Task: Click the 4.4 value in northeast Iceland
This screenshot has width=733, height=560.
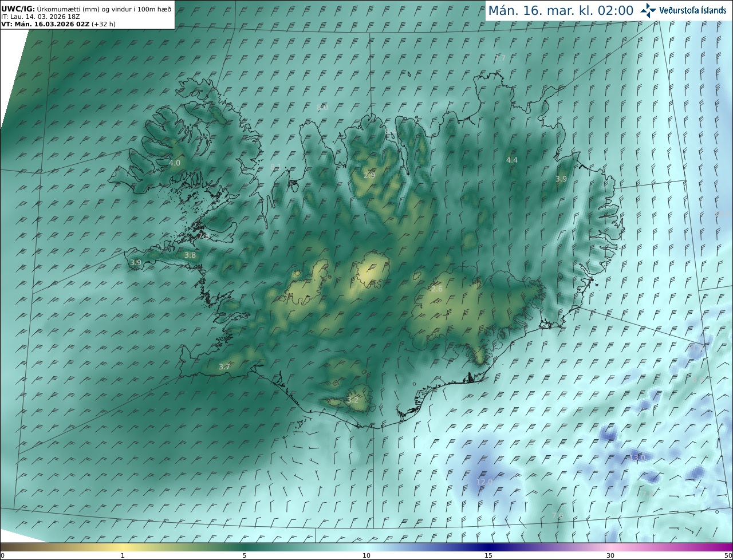Action: pos(512,160)
